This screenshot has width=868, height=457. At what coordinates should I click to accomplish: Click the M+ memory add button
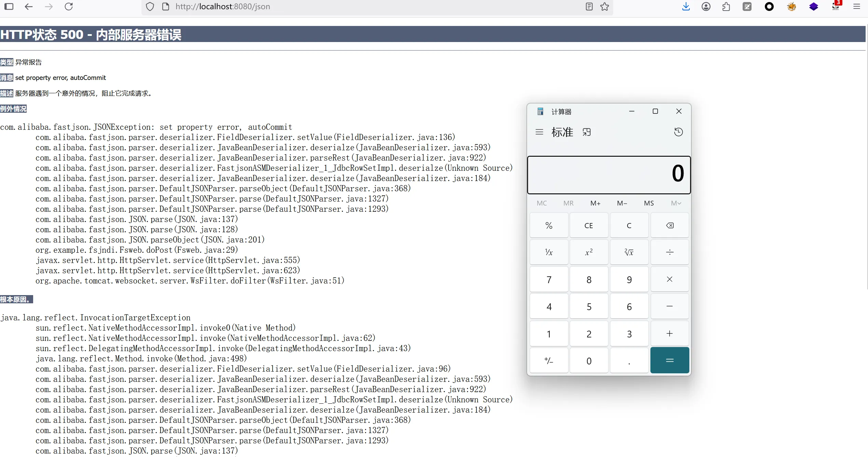(595, 203)
